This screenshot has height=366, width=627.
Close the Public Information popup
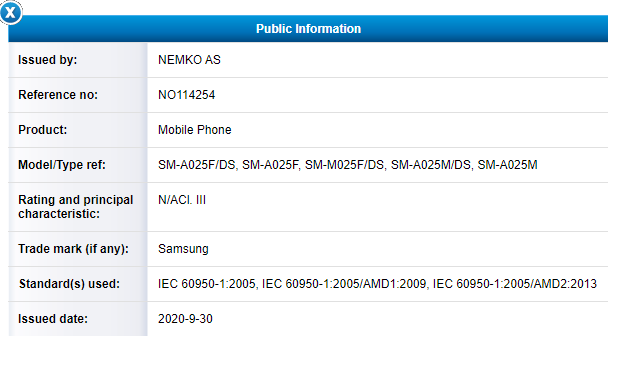[11, 12]
